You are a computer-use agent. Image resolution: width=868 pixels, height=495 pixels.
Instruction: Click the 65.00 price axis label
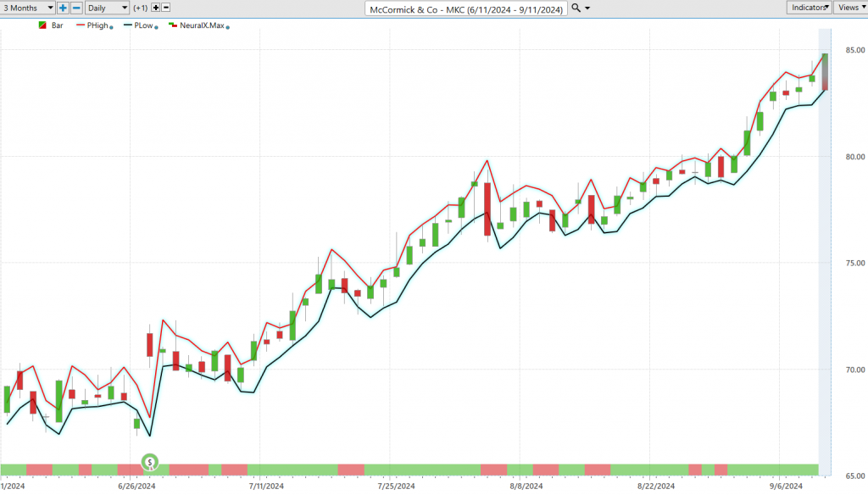point(854,476)
